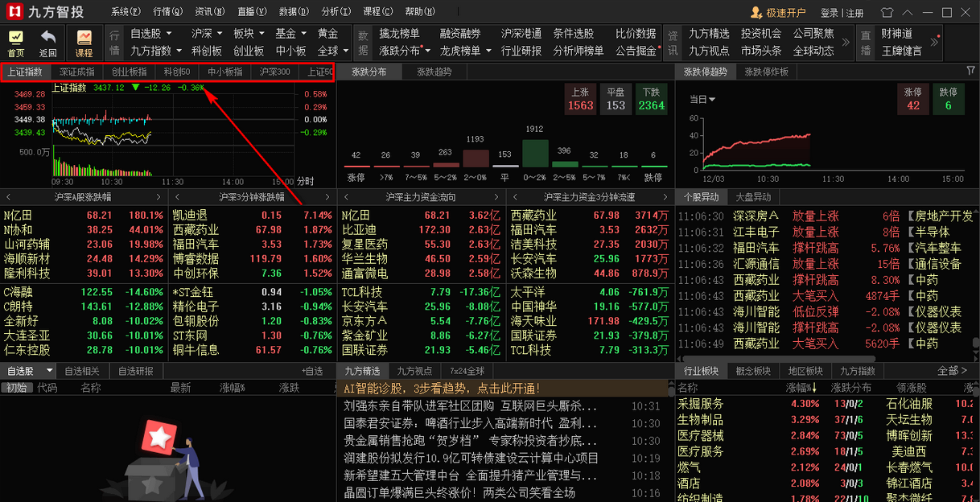Click right arrow of 沪深3分钟涨跌幅 panel
This screenshot has width=980, height=502.
click(x=328, y=196)
